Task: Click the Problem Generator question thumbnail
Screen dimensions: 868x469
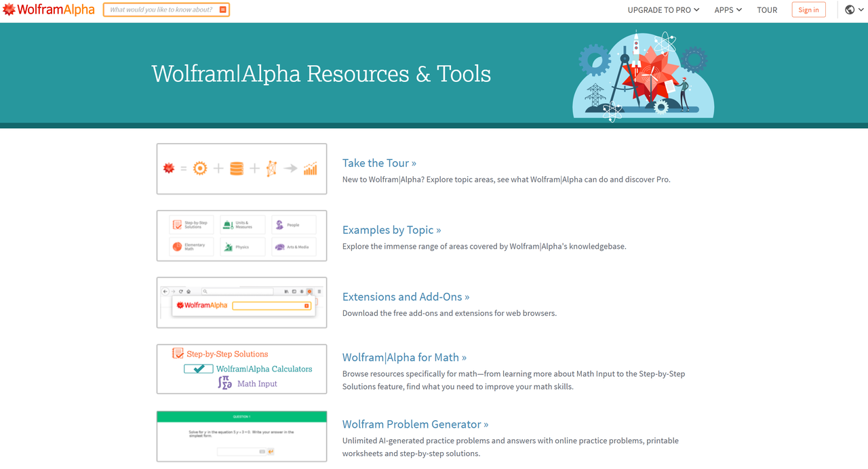Action: click(x=241, y=436)
